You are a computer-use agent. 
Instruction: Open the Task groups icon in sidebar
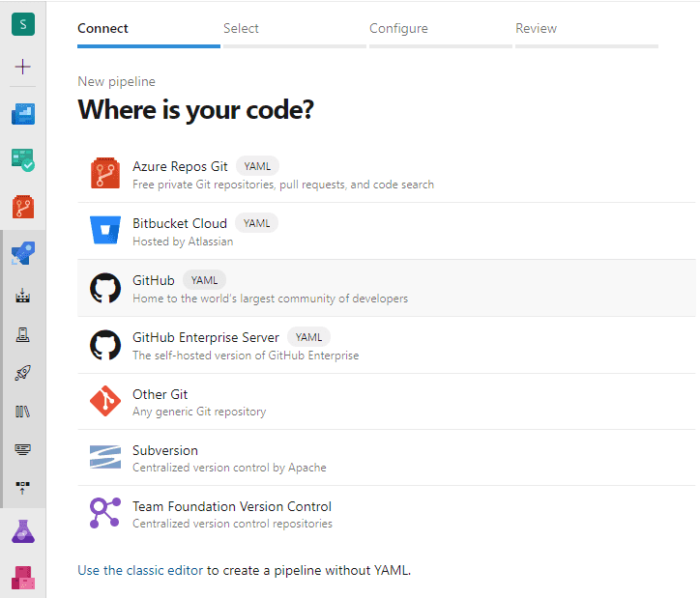coord(23,449)
